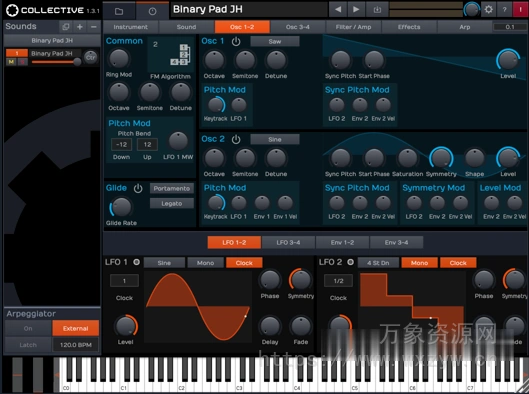The width and height of the screenshot is (529, 394).
Task: Click the Arpeggiator External button
Action: tap(76, 328)
